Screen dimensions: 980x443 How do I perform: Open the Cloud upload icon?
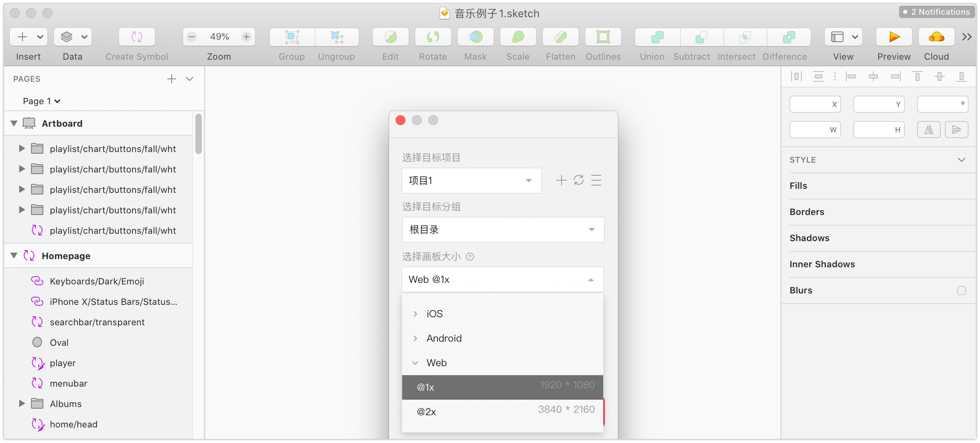pyautogui.click(x=936, y=37)
